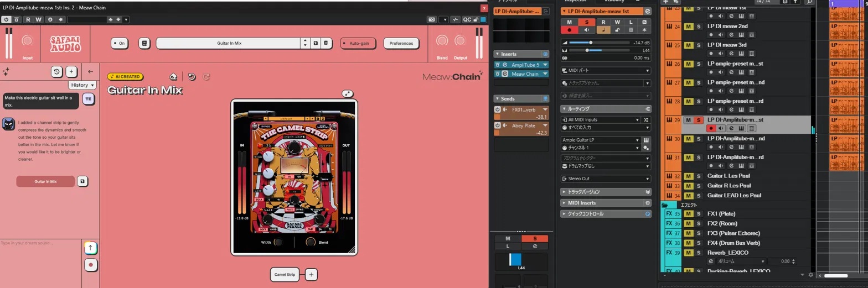Open the MIDI パート dropdown

(x=606, y=71)
